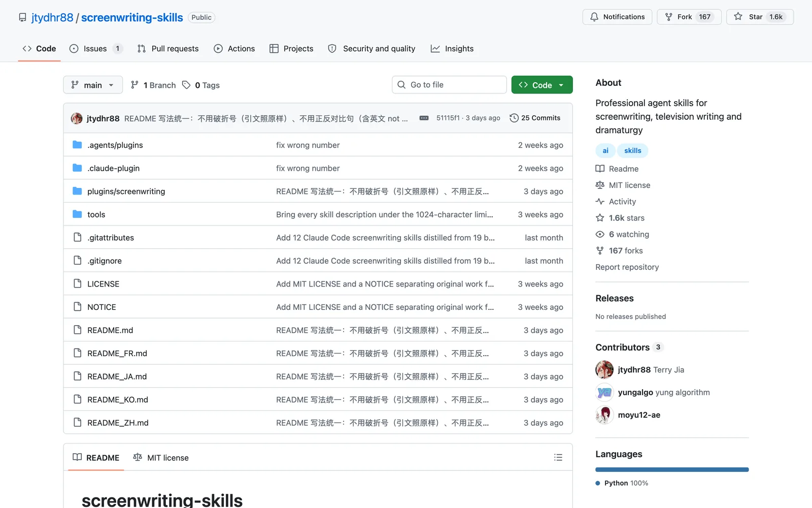This screenshot has height=508, width=812.
Task: Click the 'ai' topic tag
Action: coord(605,150)
